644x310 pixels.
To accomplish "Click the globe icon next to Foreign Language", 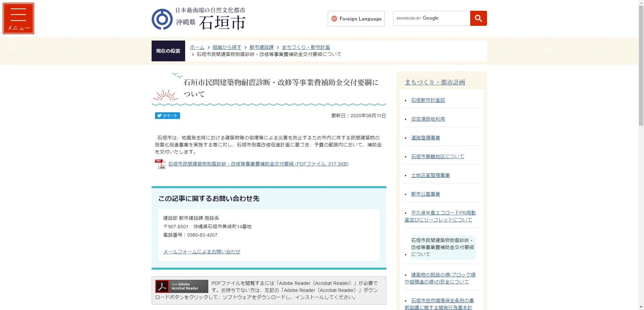I will pyautogui.click(x=334, y=19).
